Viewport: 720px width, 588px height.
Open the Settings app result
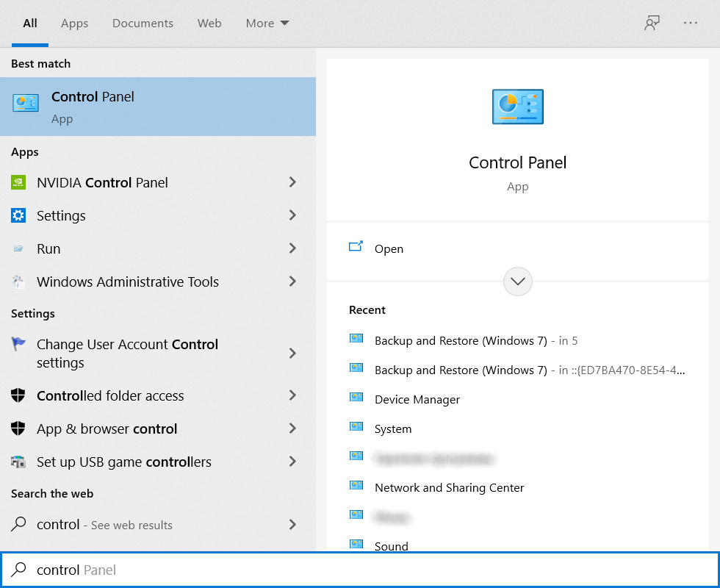pos(158,215)
